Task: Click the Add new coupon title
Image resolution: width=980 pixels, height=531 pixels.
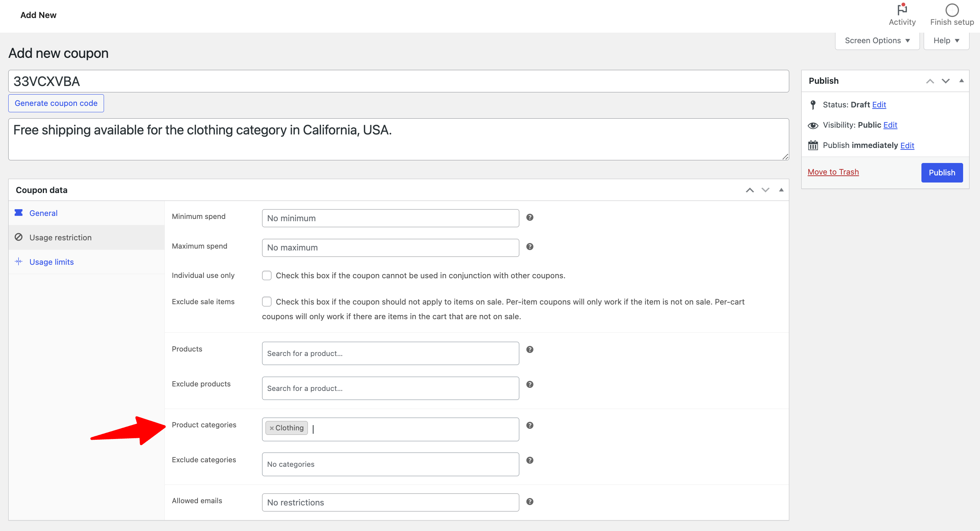Action: 58,53
